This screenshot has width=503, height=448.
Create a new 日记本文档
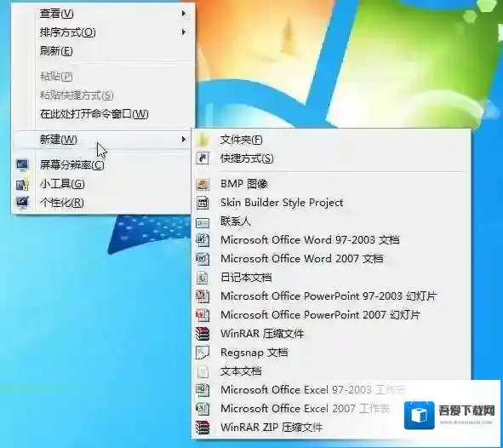click(331, 278)
